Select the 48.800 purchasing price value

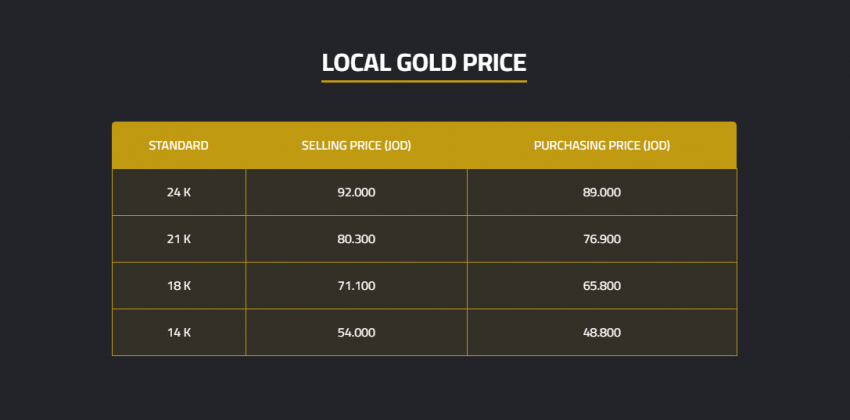pyautogui.click(x=602, y=332)
